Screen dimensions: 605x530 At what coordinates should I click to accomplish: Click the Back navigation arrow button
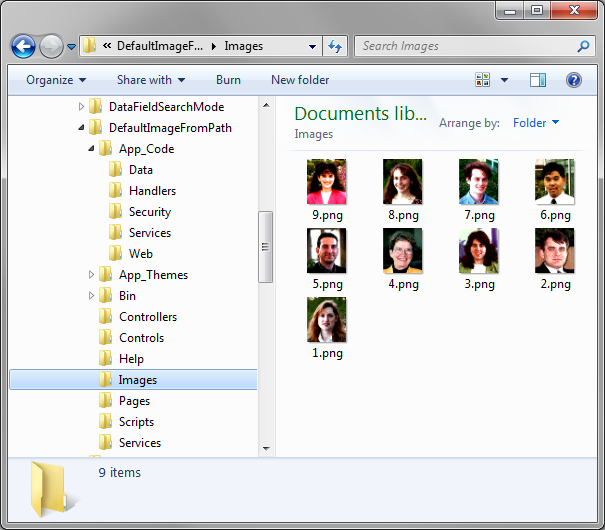(x=23, y=46)
